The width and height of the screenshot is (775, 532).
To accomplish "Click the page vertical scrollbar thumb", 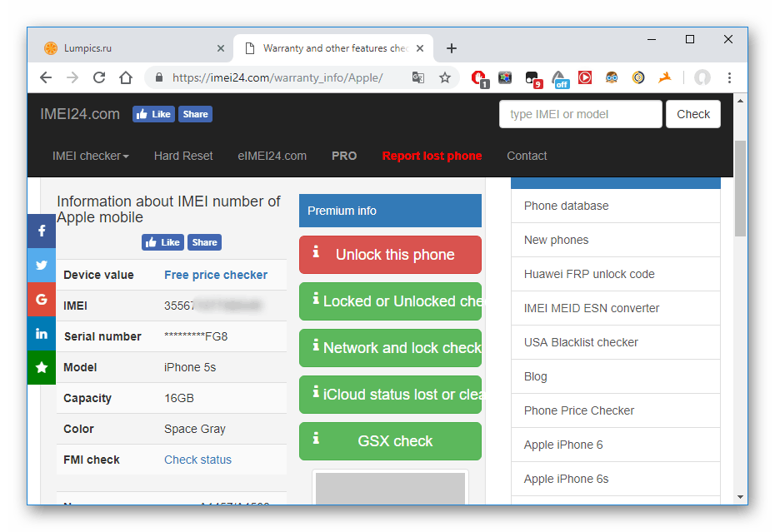I will [740, 189].
